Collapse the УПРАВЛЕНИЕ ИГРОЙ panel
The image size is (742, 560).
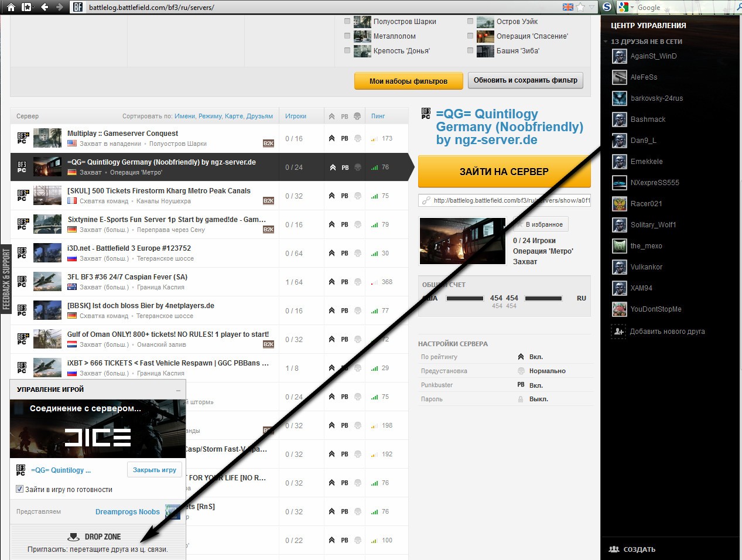coord(178,390)
